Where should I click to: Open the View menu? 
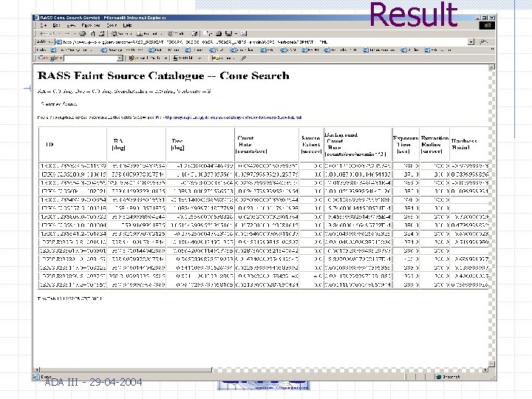point(71,25)
